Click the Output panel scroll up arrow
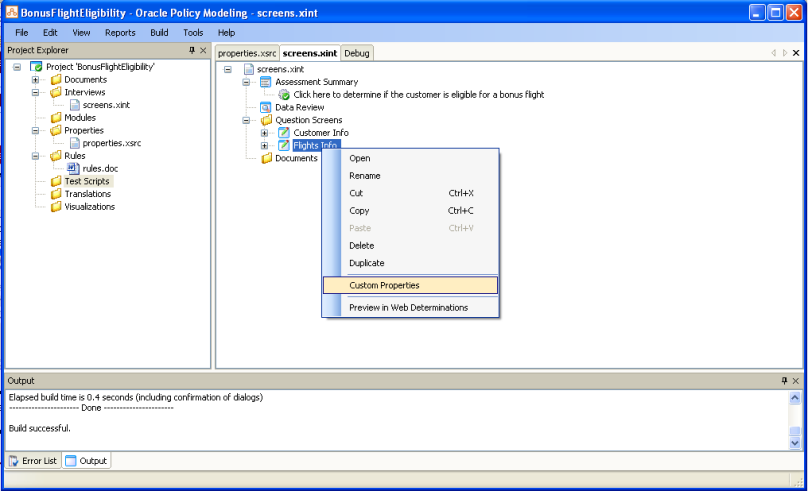The height and width of the screenshot is (491, 808). [x=795, y=397]
